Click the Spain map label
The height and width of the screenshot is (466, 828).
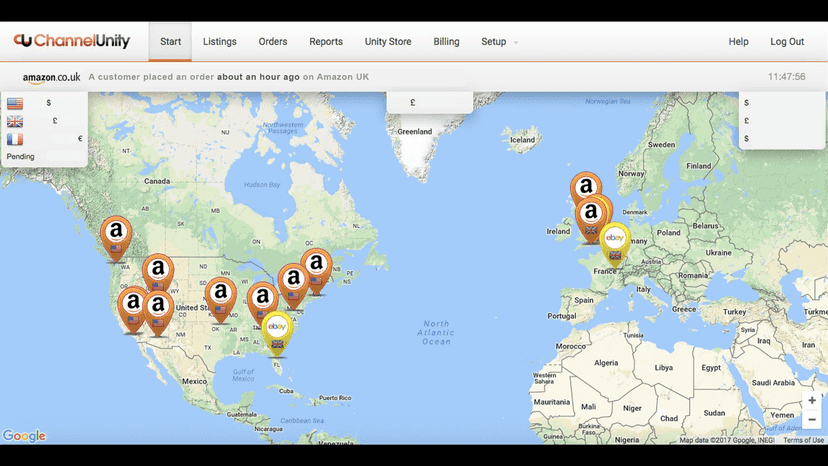pos(584,300)
